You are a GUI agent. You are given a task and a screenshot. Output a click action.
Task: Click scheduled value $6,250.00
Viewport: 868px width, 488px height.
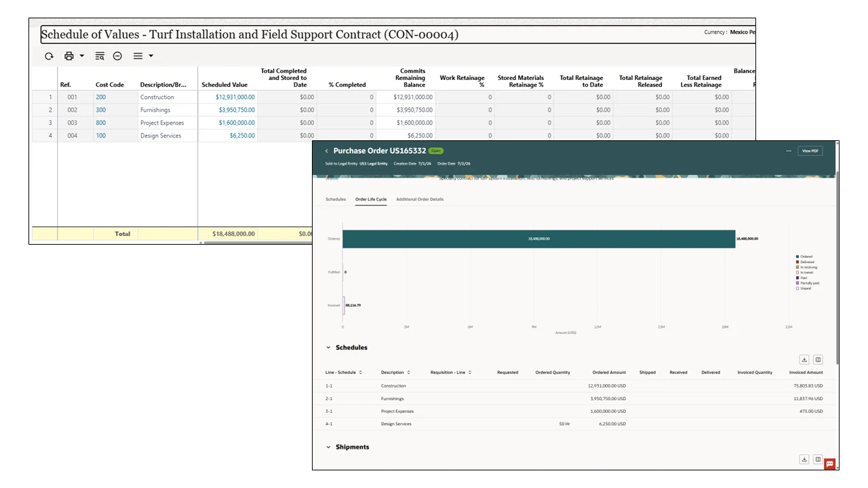(x=243, y=136)
